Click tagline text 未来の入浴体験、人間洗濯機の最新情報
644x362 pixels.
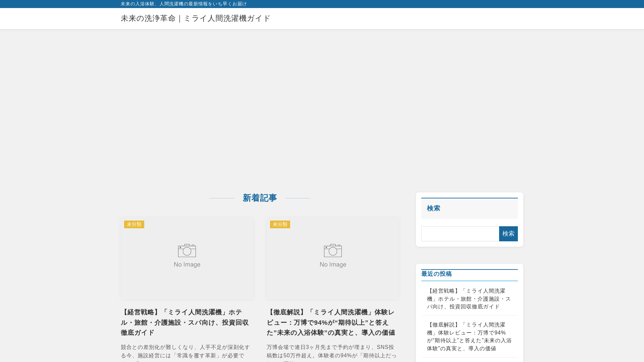point(183,4)
